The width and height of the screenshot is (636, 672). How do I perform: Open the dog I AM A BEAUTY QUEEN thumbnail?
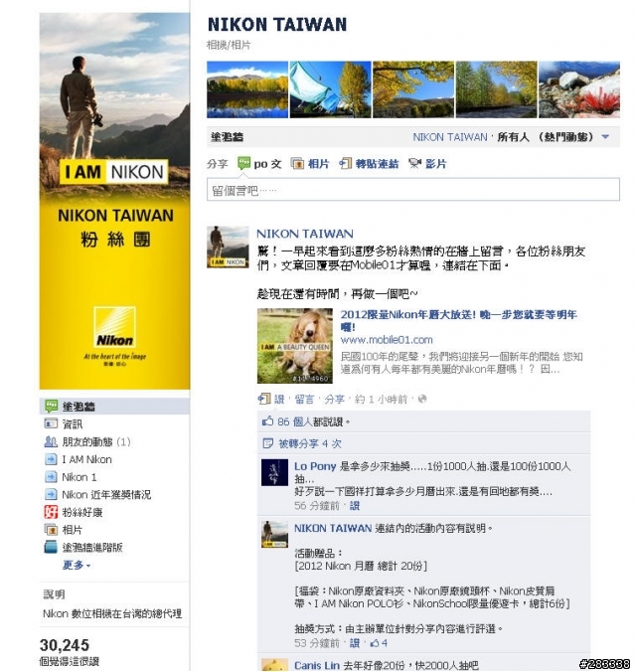pos(295,345)
